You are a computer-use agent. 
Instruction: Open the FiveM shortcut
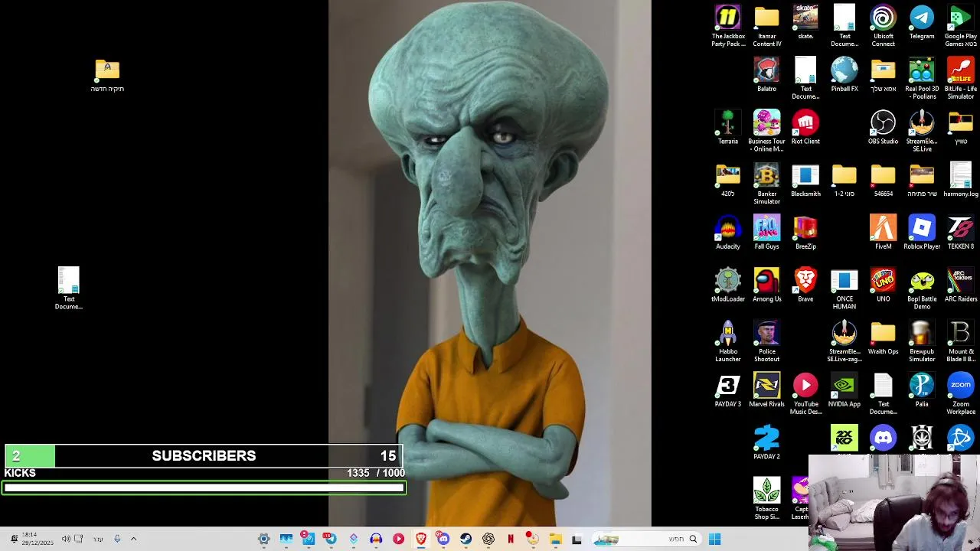pos(883,233)
